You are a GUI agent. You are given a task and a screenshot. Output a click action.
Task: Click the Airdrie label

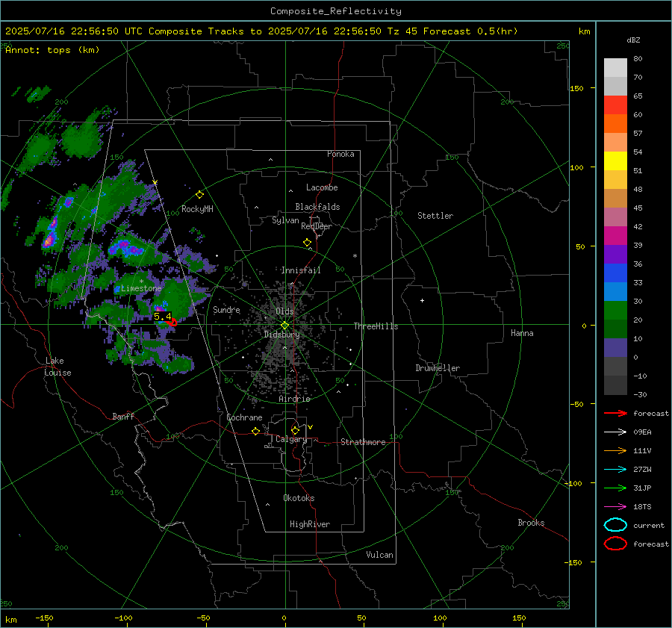point(294,399)
